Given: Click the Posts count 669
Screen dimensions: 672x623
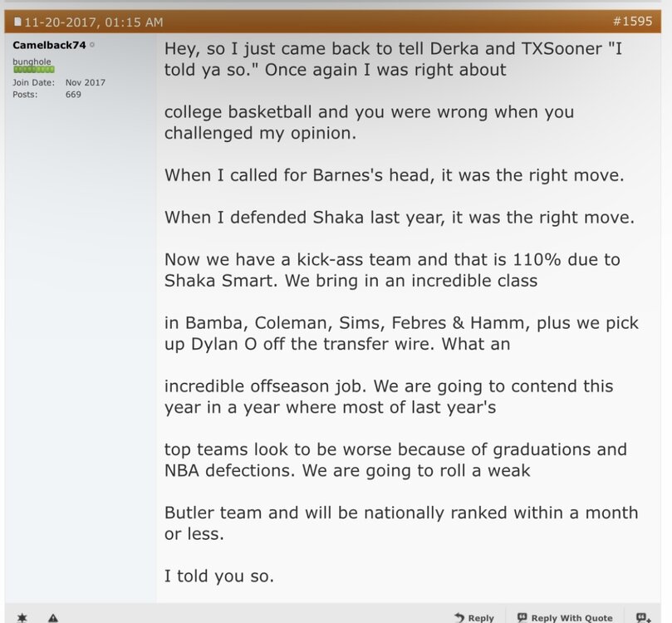Looking at the screenshot, I should (x=73, y=95).
